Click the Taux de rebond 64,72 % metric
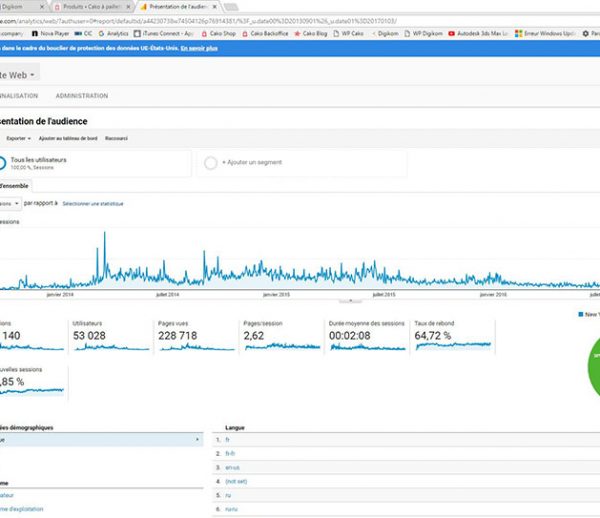 (x=453, y=337)
